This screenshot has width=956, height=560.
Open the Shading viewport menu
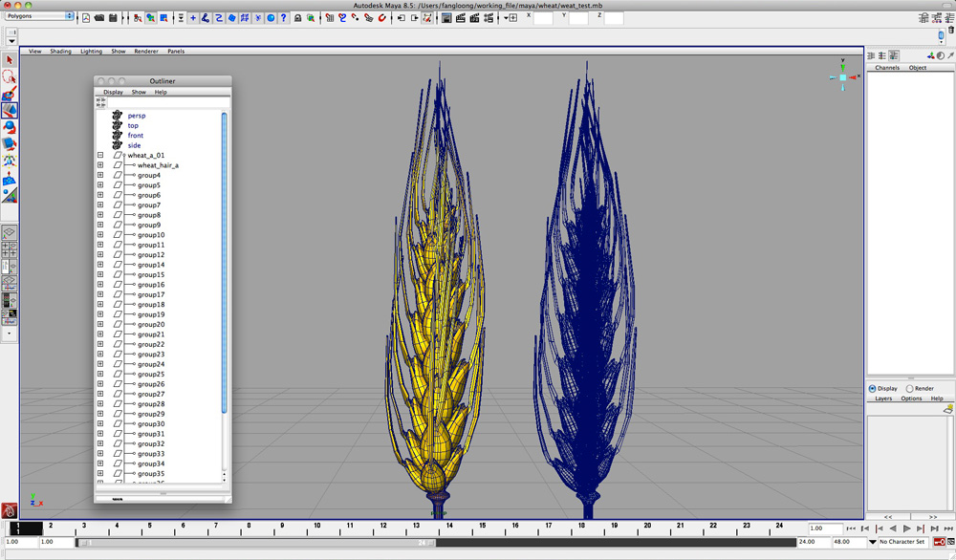60,52
